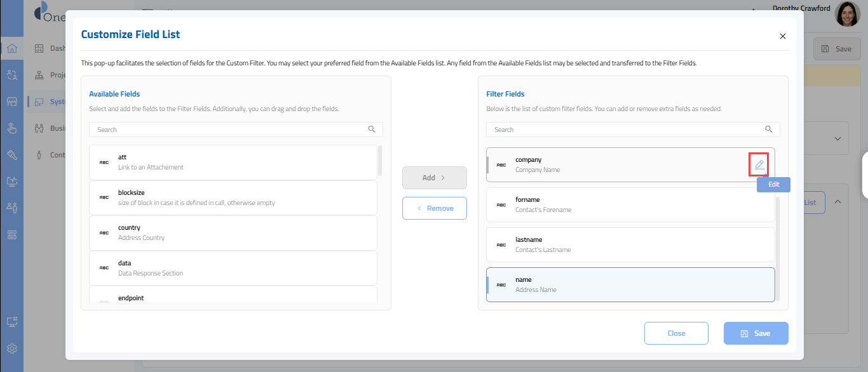This screenshot has width=868, height=372.
Task: Select the blocksize available field
Action: tap(233, 197)
